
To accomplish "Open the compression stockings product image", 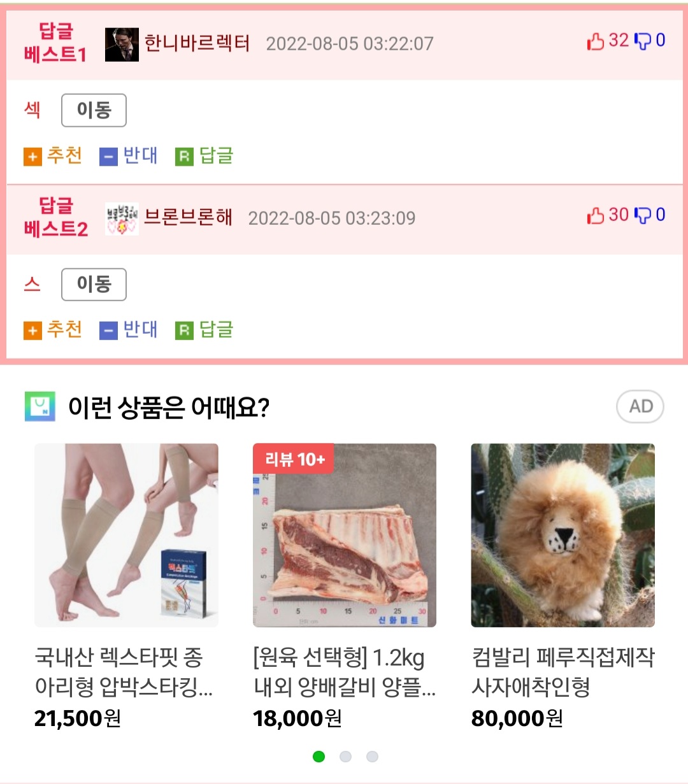I will (x=126, y=536).
